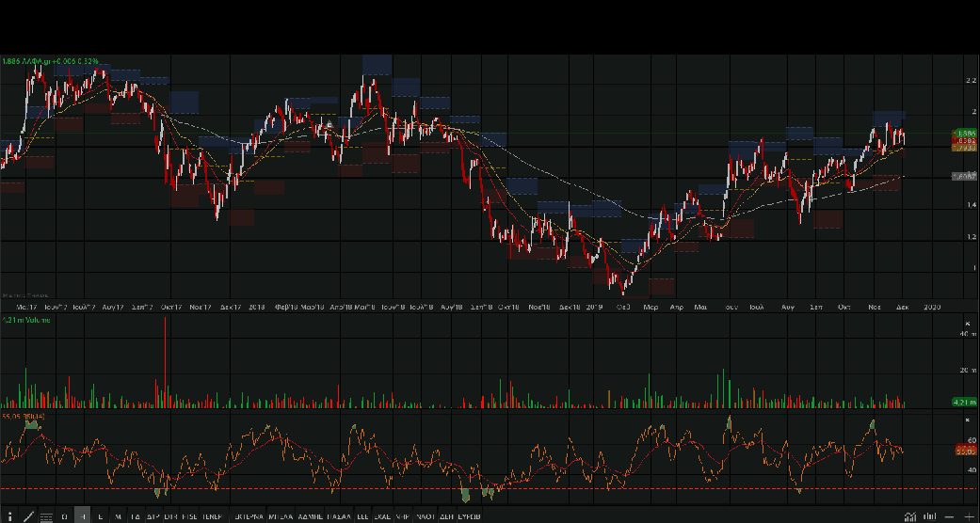Image resolution: width=980 pixels, height=523 pixels.
Task: Open the FTSE symbol tab
Action: tap(189, 516)
